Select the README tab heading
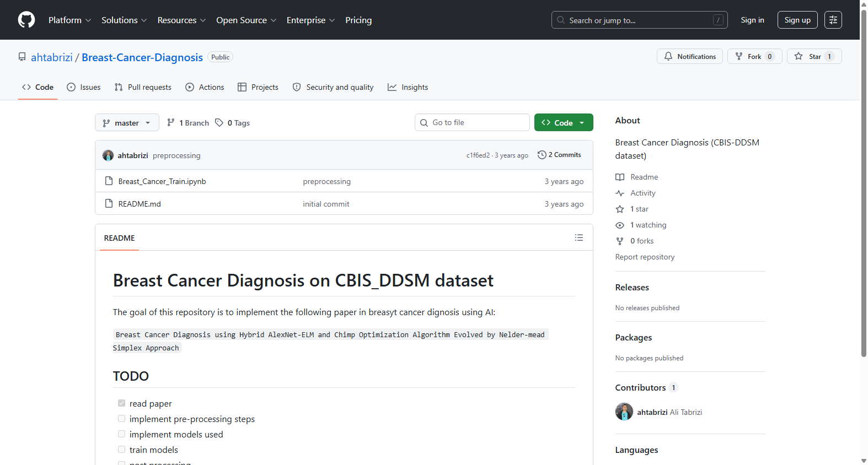868x465 pixels. pos(119,238)
